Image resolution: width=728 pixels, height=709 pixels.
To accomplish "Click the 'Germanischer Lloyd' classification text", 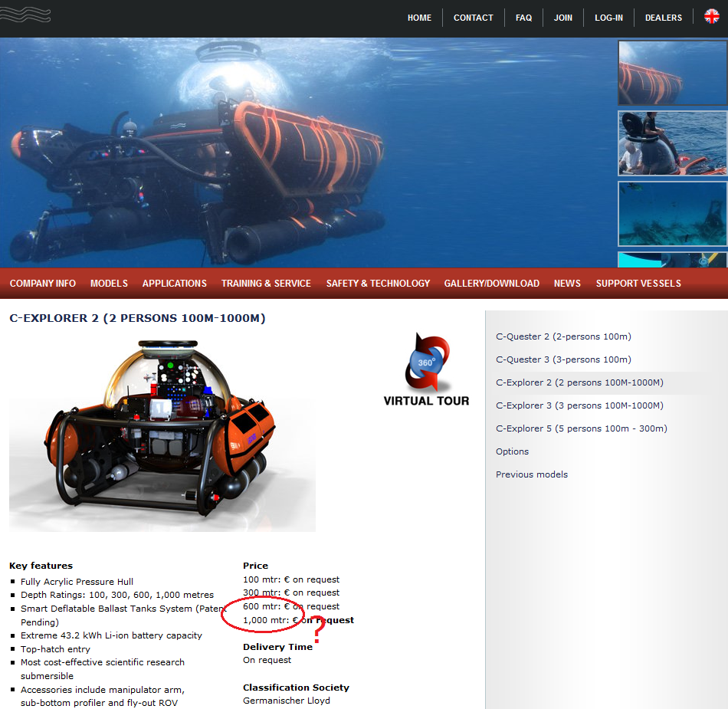I will point(287,701).
